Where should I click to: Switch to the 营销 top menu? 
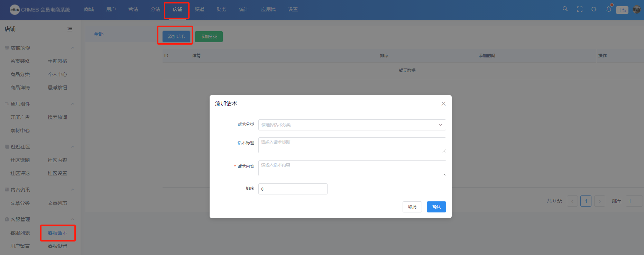click(133, 9)
